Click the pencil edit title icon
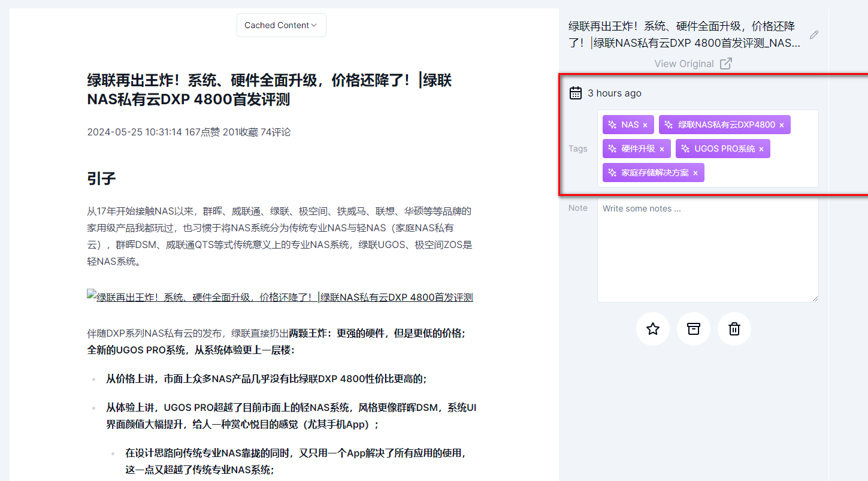 click(813, 35)
